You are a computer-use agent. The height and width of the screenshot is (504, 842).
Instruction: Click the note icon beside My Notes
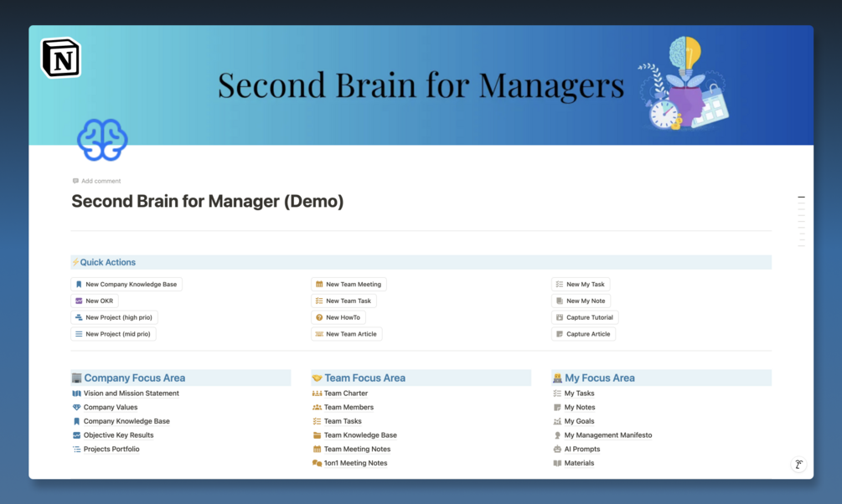coord(557,408)
